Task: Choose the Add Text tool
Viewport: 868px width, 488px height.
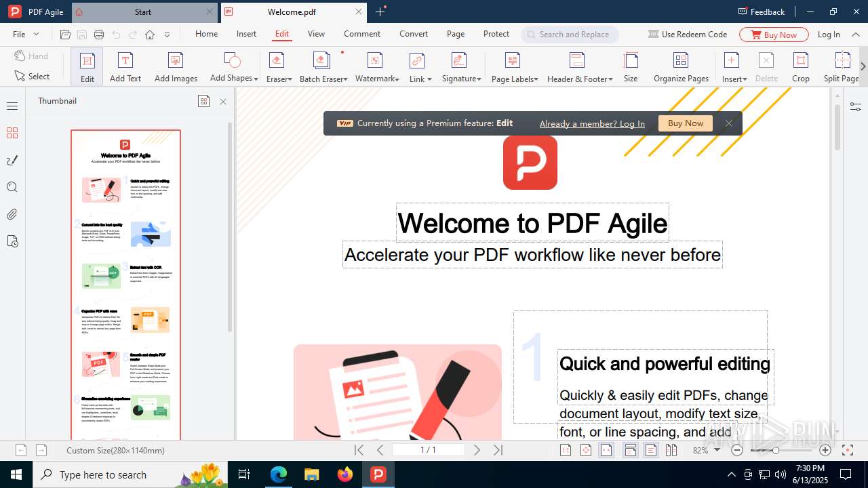Action: pos(125,66)
